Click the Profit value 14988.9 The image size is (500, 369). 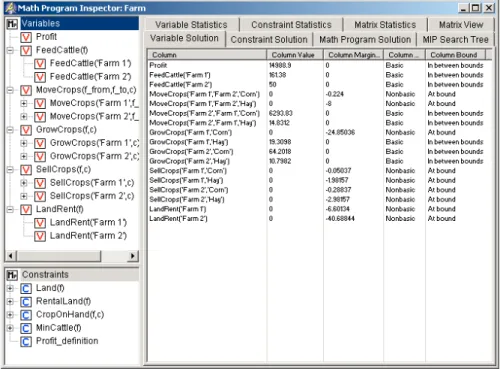tap(280, 65)
